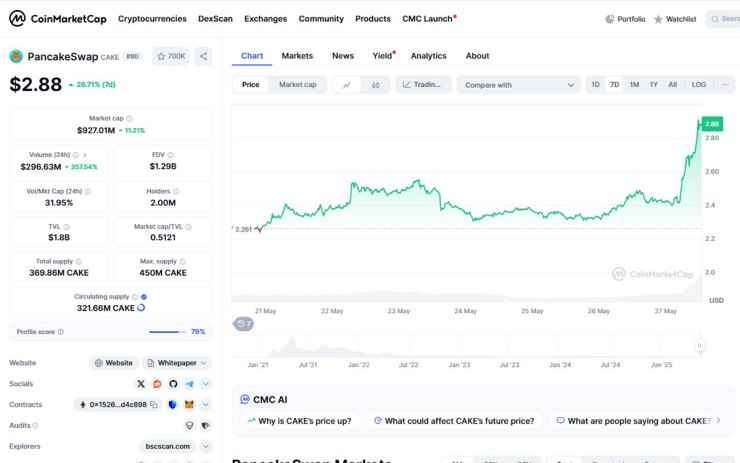The height and width of the screenshot is (463, 740).
Task: Open the Telegram social icon
Action: (x=189, y=384)
